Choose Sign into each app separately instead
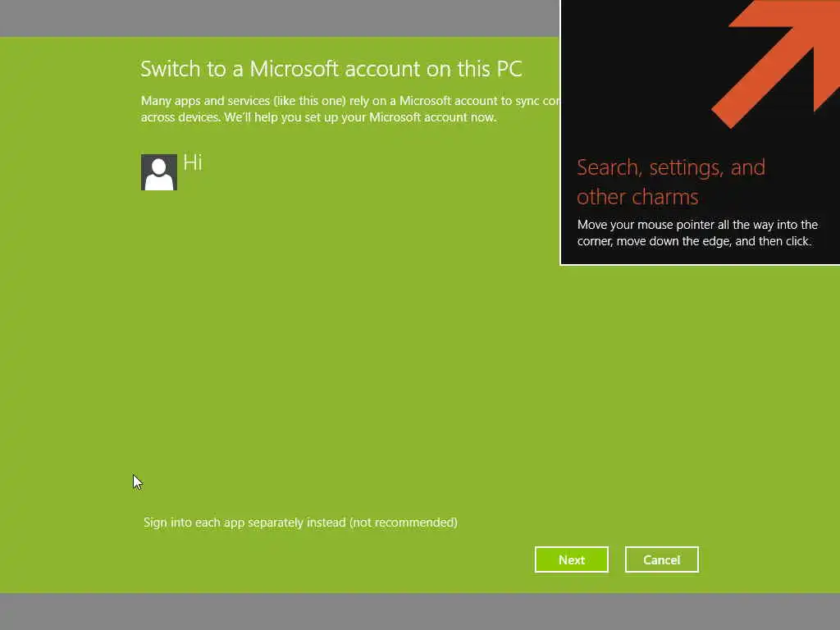Screen dimensions: 840x630 (300, 523)
